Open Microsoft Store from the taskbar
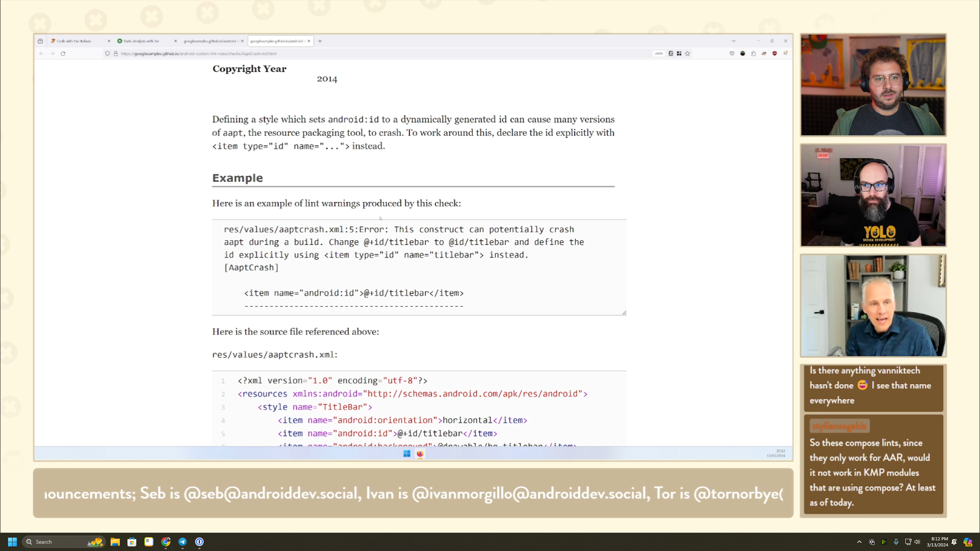980x551 pixels. click(132, 542)
